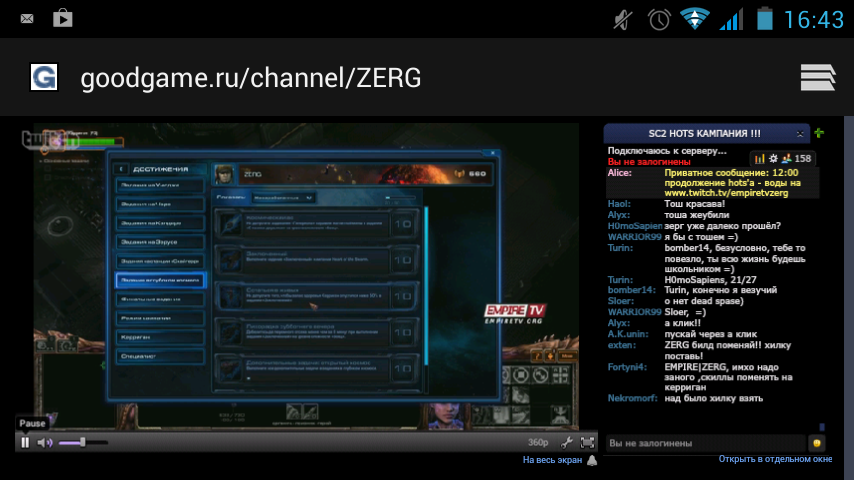Open the www.twitch.tv/empiretvzerg link
This screenshot has height=480, width=854.
(726, 193)
